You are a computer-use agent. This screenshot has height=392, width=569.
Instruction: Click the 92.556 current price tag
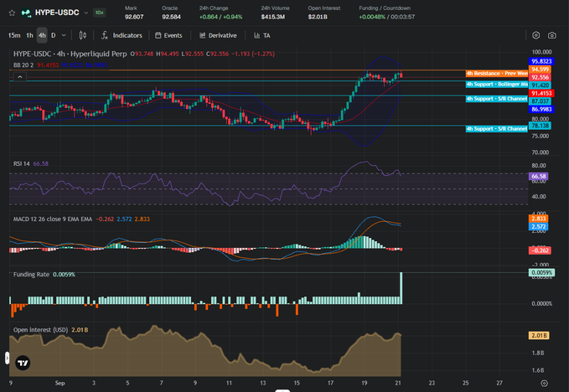tap(540, 77)
